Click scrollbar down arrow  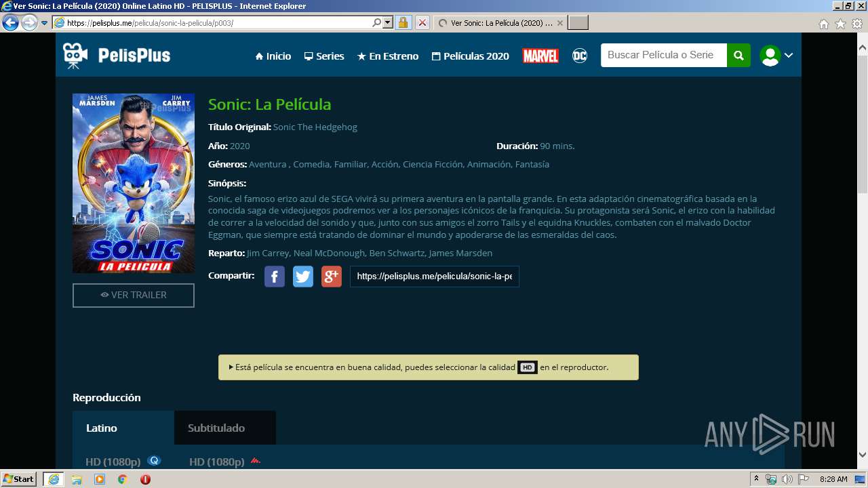point(863,455)
